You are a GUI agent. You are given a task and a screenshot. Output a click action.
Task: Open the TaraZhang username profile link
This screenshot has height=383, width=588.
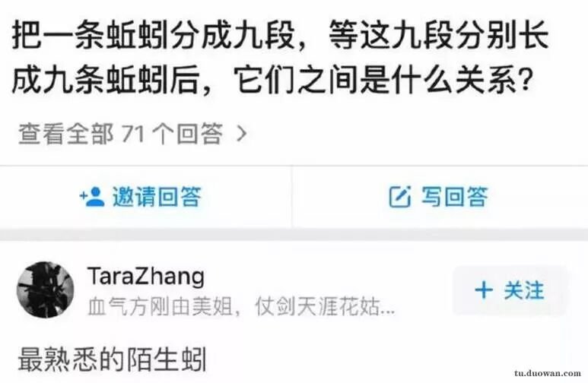(x=146, y=276)
